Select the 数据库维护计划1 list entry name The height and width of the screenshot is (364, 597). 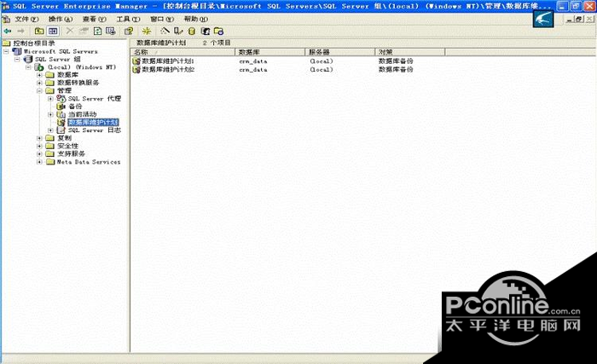168,61
